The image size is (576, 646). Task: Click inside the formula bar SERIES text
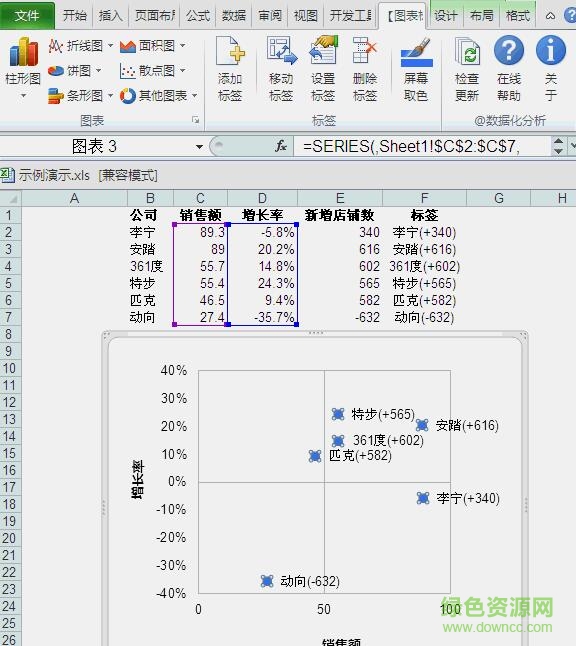pos(411,146)
